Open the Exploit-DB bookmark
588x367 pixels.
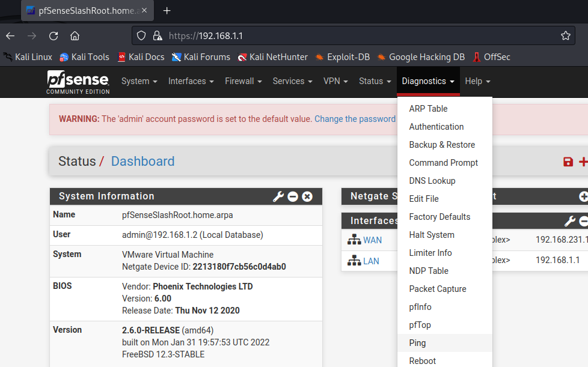coord(348,57)
